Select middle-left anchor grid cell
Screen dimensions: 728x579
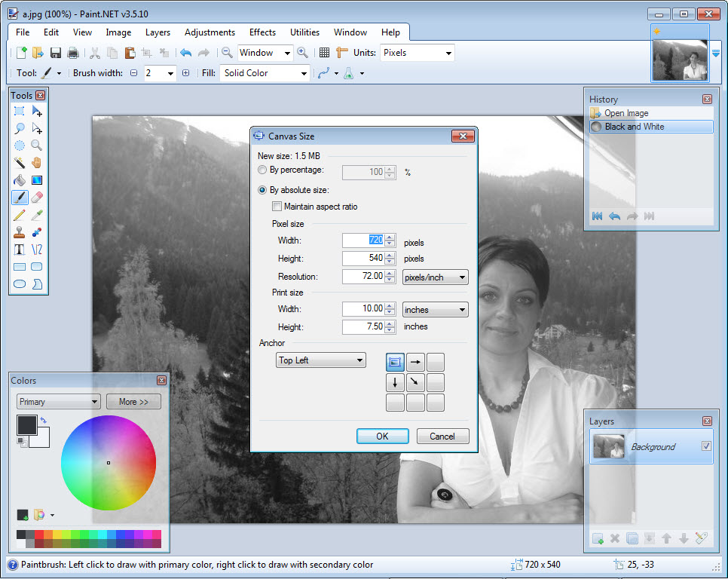395,382
